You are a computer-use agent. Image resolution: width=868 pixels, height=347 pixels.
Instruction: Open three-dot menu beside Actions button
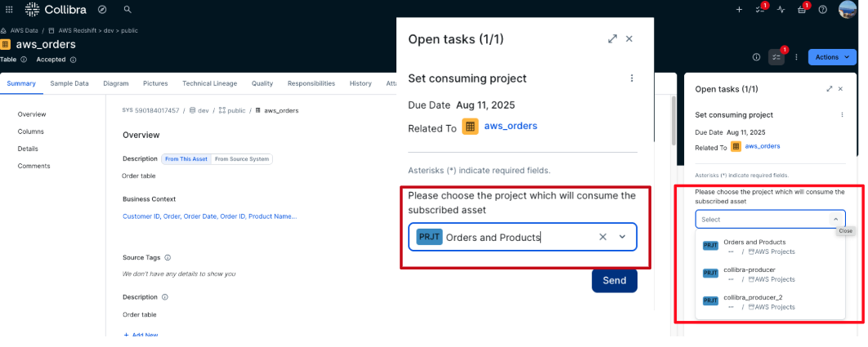click(x=797, y=57)
